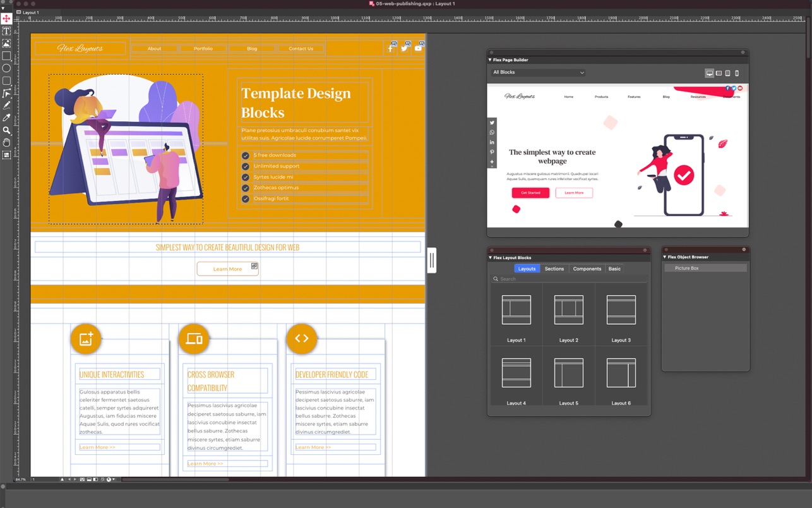Click the devices circular icon
Viewport: 812px width, 508px height.
[194, 339]
